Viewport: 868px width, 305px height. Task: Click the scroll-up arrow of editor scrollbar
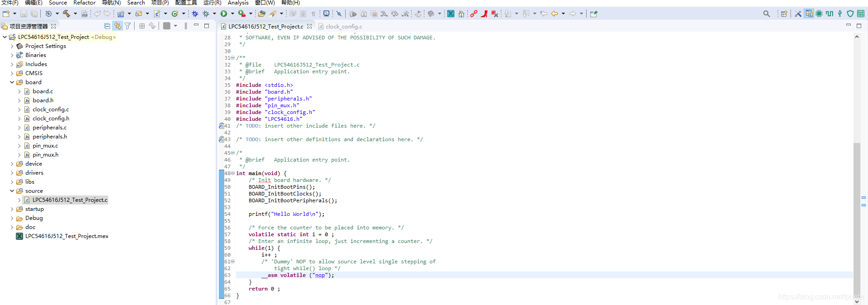[x=857, y=37]
